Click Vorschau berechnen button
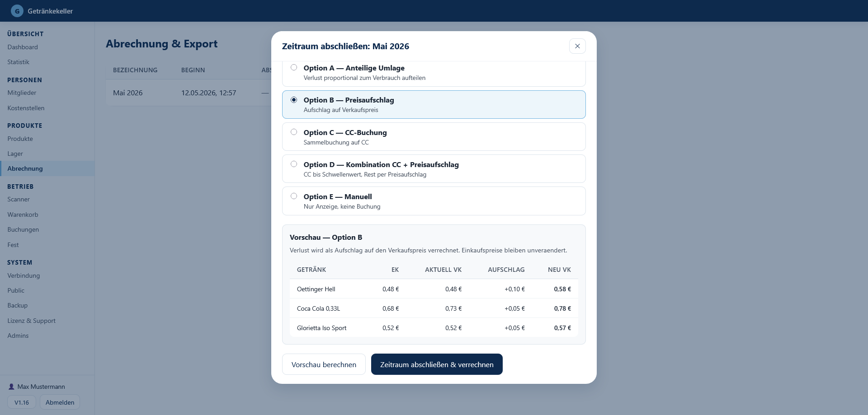The height and width of the screenshot is (415, 868). [324, 364]
